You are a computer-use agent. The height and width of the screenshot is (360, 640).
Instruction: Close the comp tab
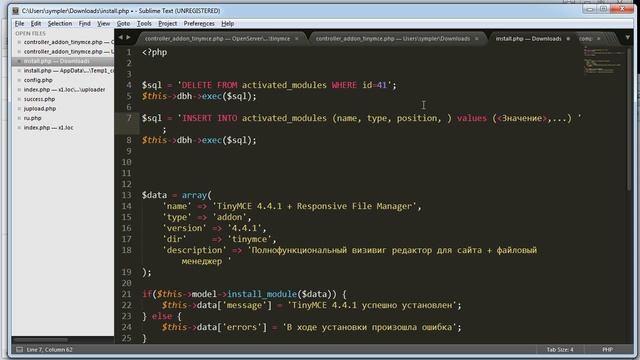[598, 39]
